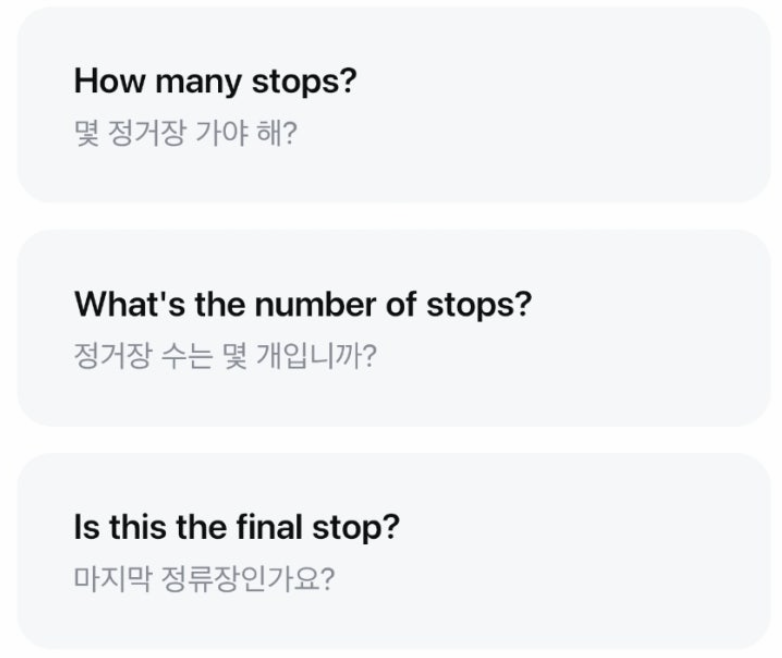Choose the last phrase card about final stop
Screen dimensions: 782x658
[x=394, y=551]
